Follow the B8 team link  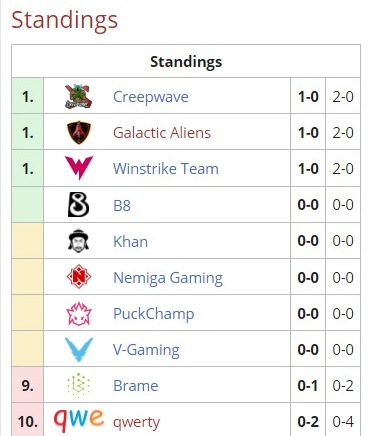tap(122, 205)
